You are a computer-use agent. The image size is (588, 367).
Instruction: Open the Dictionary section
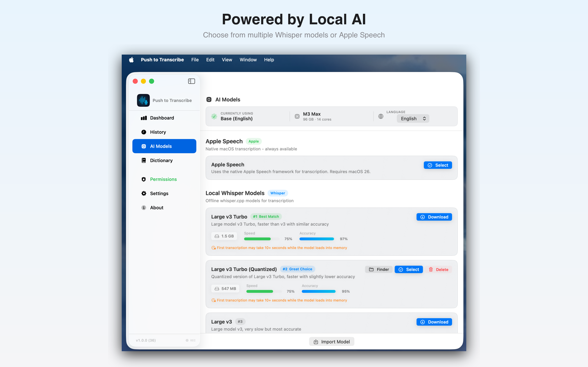point(161,160)
